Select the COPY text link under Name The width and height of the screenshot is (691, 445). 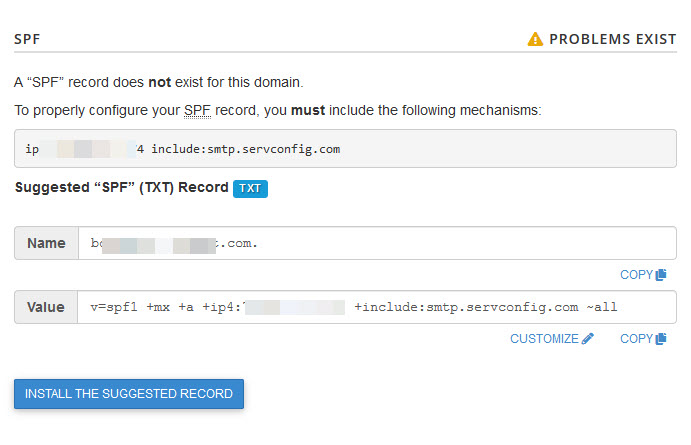pos(636,274)
